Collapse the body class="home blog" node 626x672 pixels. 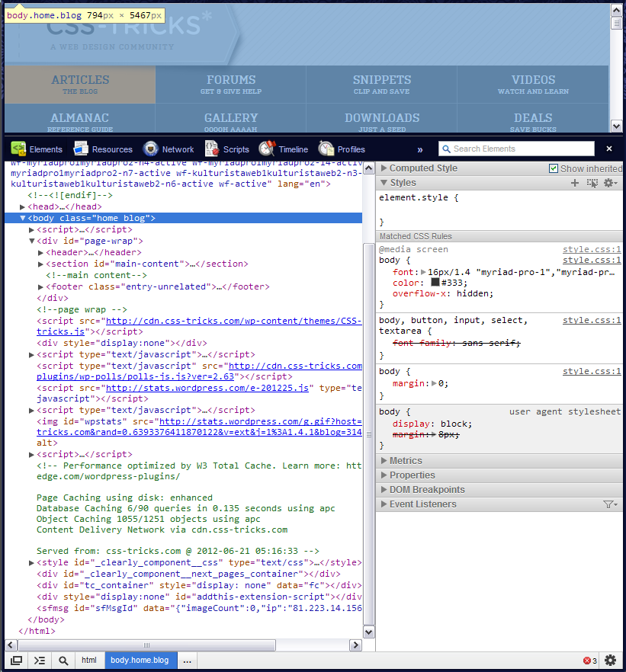click(x=23, y=218)
